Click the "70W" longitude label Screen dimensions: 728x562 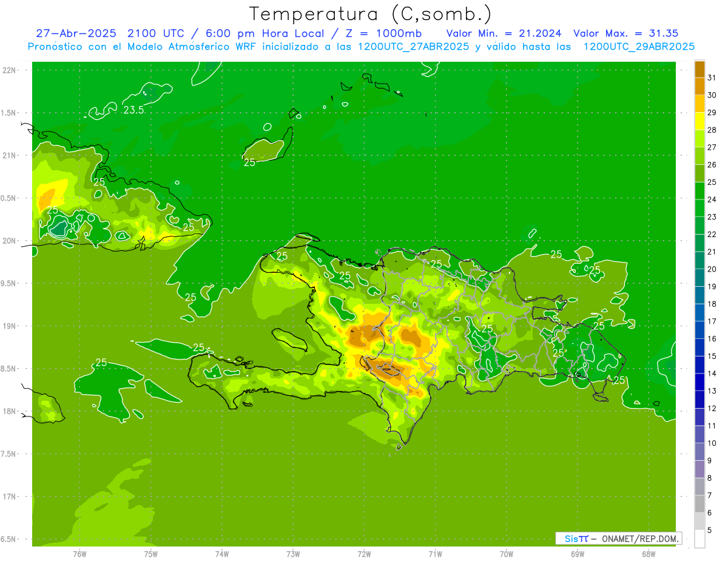click(506, 554)
